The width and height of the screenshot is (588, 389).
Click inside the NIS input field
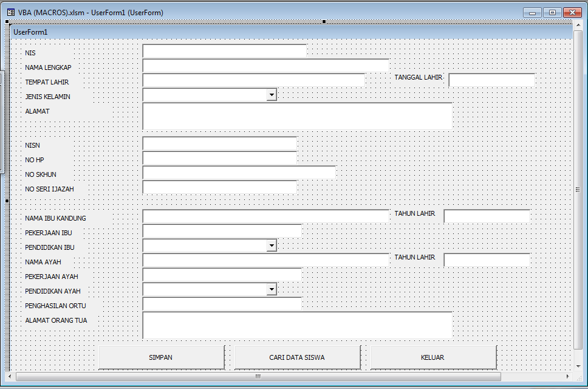click(223, 50)
